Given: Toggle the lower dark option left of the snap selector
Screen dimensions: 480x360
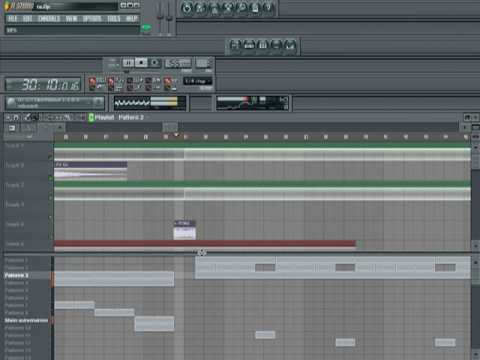Looking at the screenshot, I should (x=148, y=87).
